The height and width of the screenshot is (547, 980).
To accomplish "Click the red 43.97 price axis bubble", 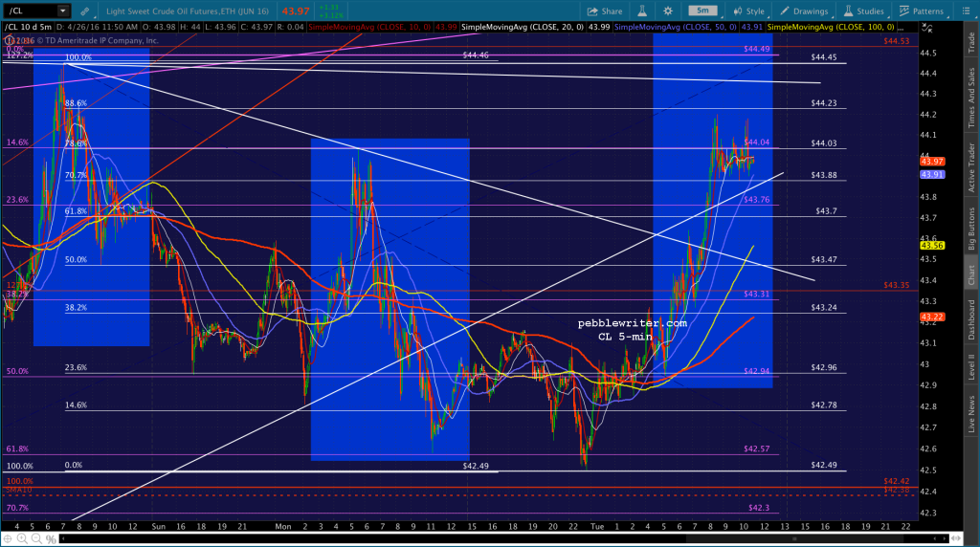I will tap(932, 162).
